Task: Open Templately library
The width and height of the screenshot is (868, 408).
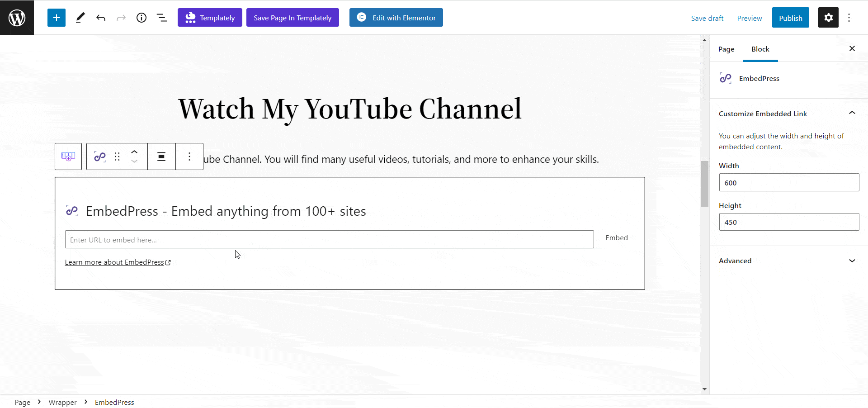Action: [x=210, y=18]
